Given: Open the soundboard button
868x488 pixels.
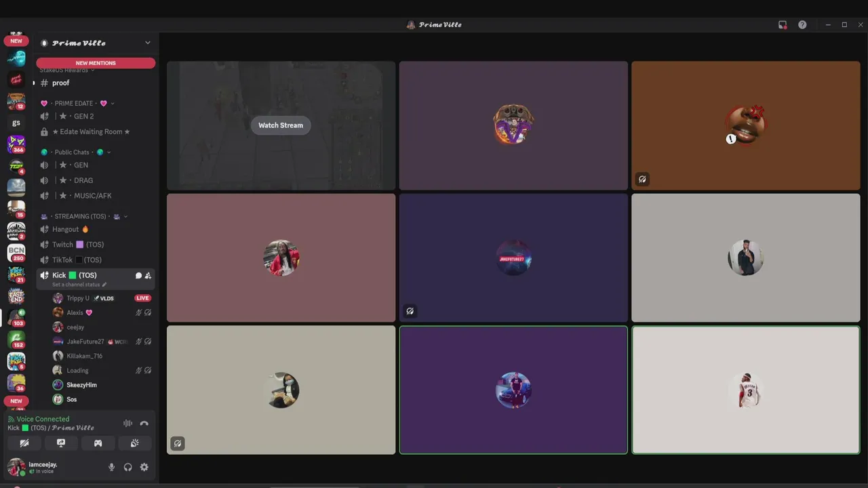Looking at the screenshot, I should (x=134, y=443).
